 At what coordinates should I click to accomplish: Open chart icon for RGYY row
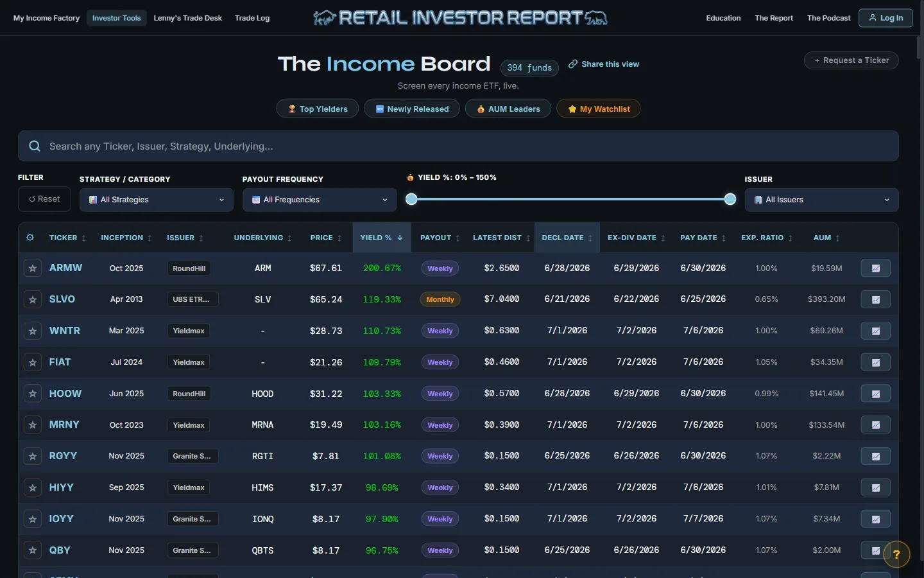click(875, 456)
